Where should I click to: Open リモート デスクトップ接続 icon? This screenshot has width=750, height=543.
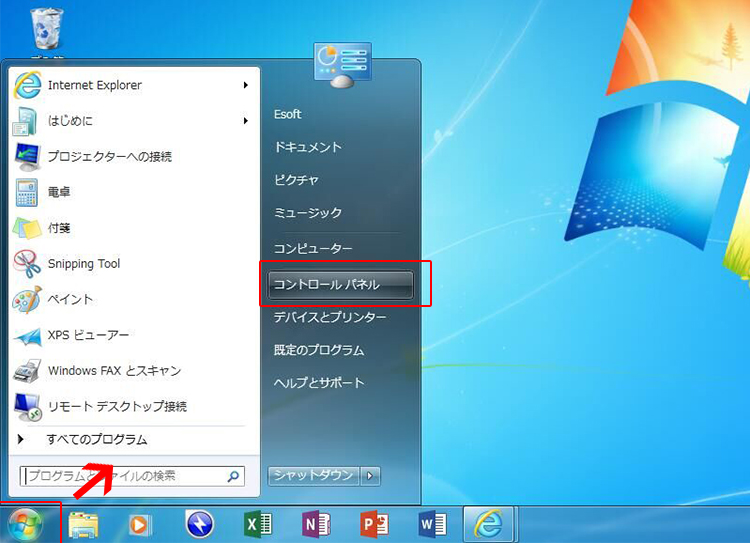pyautogui.click(x=27, y=407)
